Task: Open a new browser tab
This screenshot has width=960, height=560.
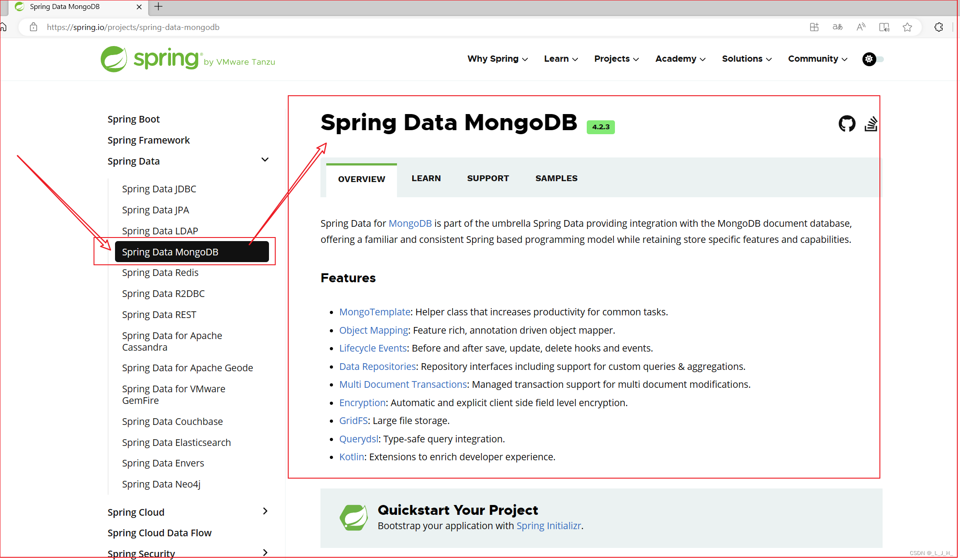Action: 158,7
